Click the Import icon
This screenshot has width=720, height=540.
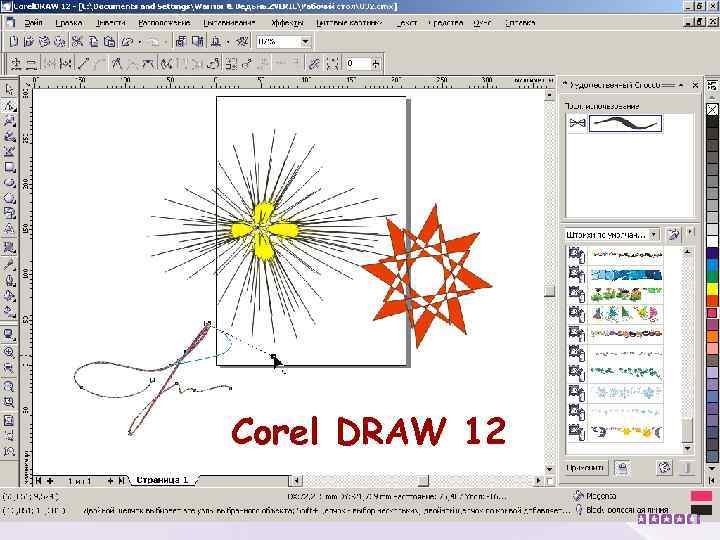tap(181, 42)
